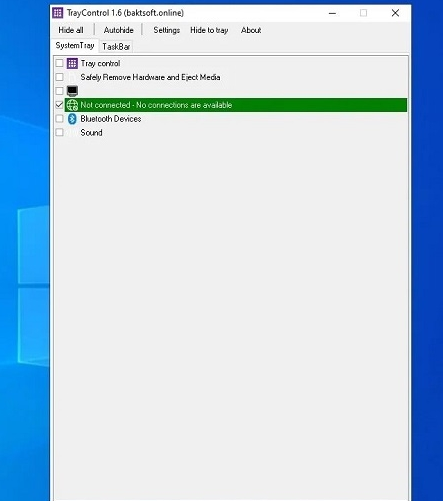Choose Hide to tray
Viewport: 443px width, 501px height.
click(x=209, y=30)
